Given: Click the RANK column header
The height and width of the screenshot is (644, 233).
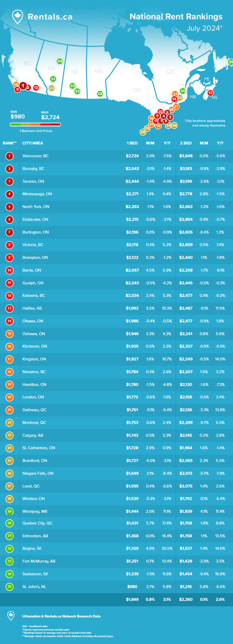Looking at the screenshot, I should click(10, 143).
